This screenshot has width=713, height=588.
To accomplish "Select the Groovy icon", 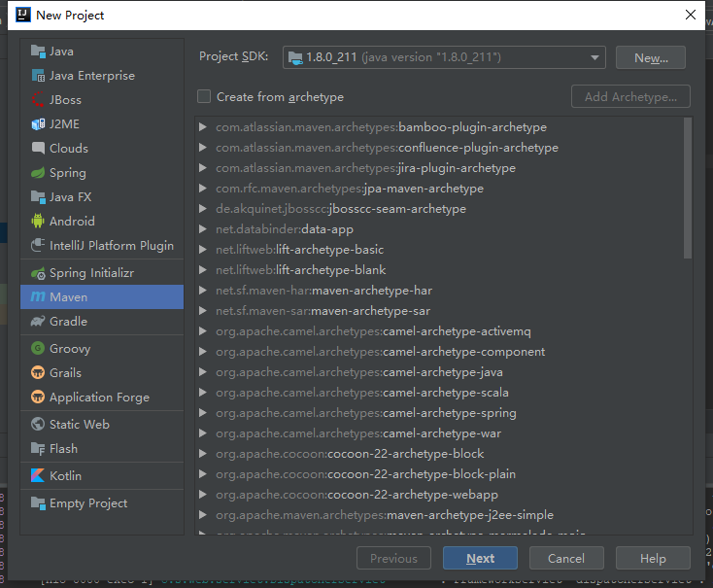I will [38, 348].
